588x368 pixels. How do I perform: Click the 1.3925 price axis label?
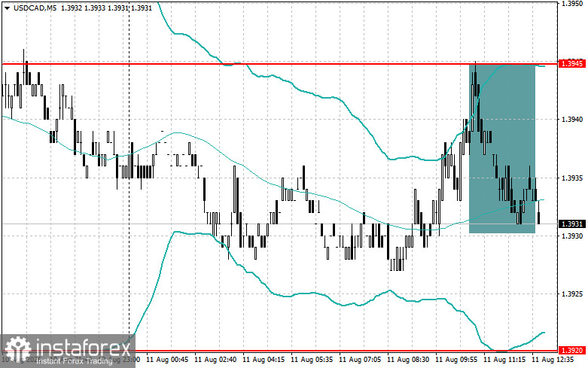(571, 293)
